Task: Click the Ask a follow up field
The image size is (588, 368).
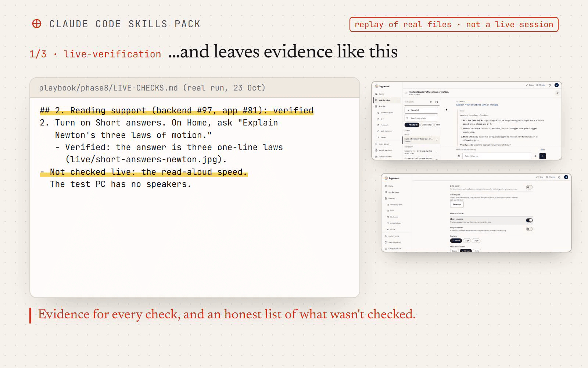Action: (497, 156)
